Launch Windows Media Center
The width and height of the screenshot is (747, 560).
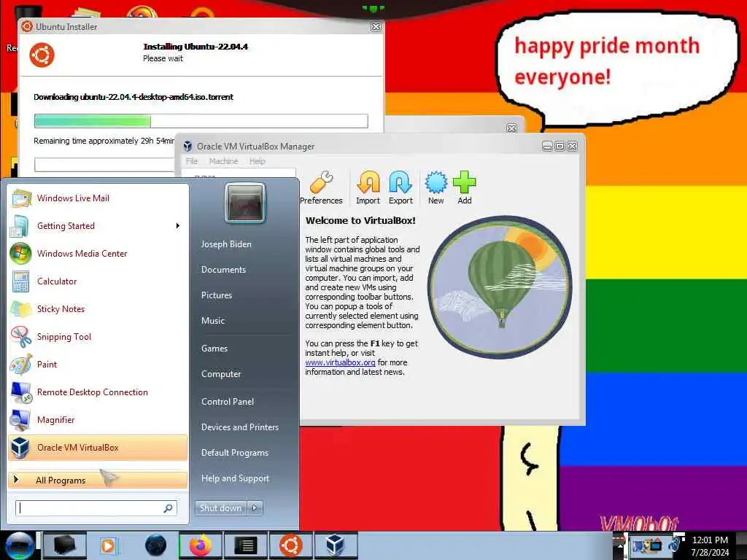[98, 253]
